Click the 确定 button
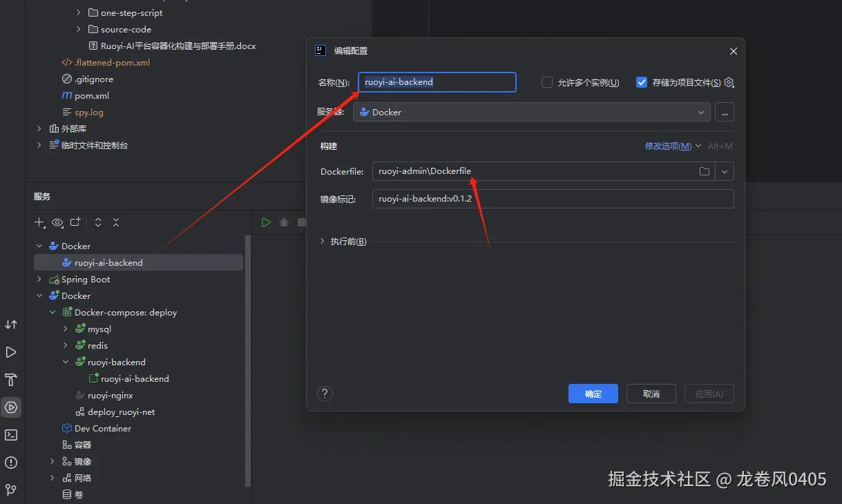This screenshot has height=504, width=842. 593,394
